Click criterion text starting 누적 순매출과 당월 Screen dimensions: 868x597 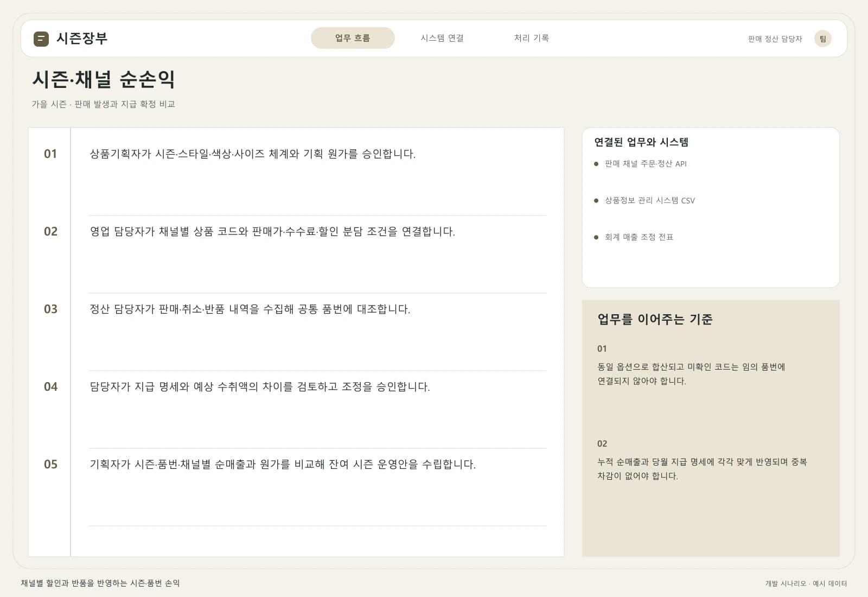click(x=702, y=469)
